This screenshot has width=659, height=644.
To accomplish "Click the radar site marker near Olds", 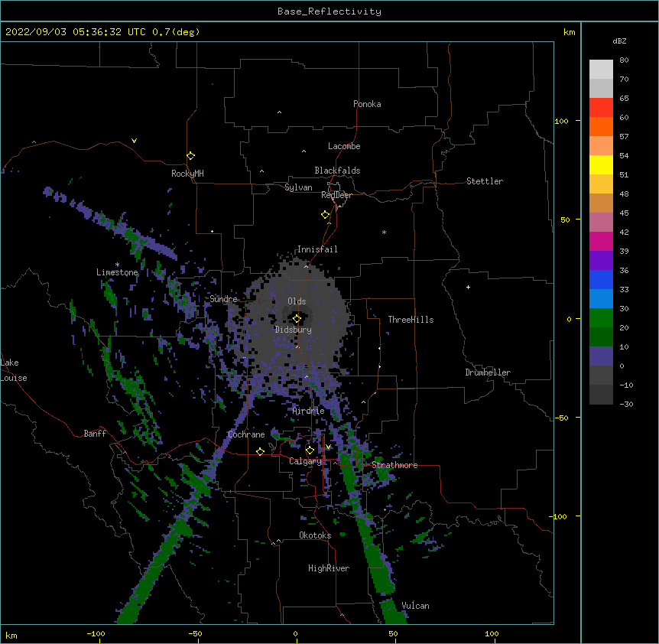I will 297,319.
